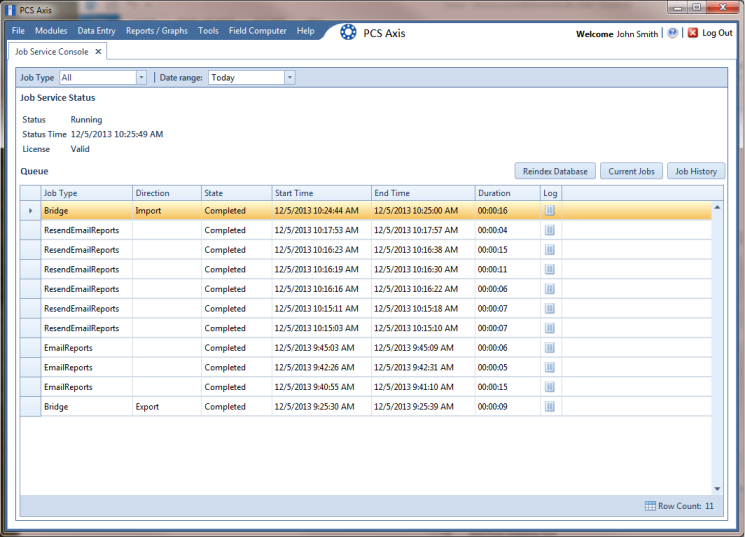The height and width of the screenshot is (537, 745).
Task: Click row indicator arrow of Bridge Import row
Action: click(30, 211)
